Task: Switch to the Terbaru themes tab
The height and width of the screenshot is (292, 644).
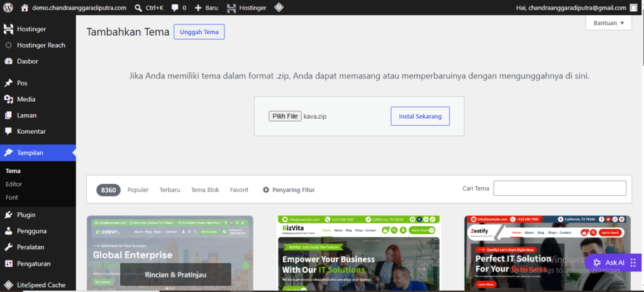Action: click(x=170, y=190)
